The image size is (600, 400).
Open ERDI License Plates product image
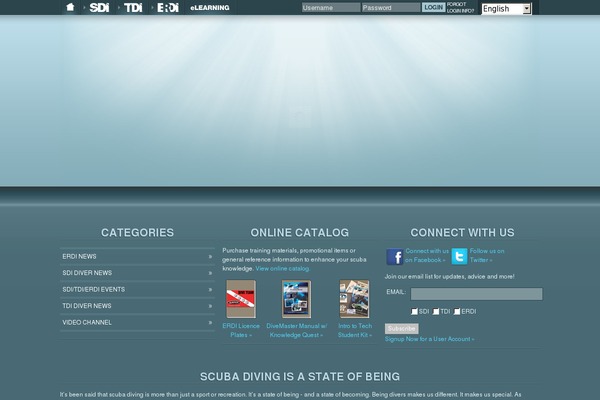coord(241,299)
